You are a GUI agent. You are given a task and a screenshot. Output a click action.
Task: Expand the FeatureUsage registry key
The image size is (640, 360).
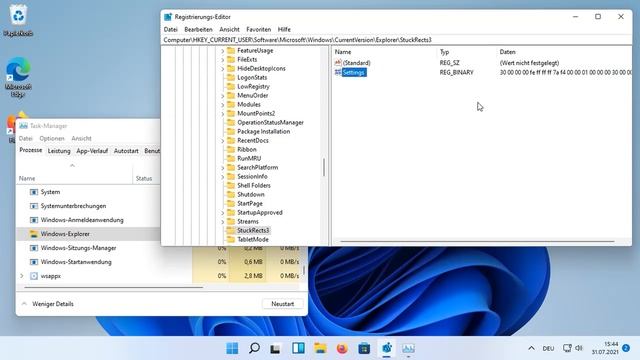(222, 51)
